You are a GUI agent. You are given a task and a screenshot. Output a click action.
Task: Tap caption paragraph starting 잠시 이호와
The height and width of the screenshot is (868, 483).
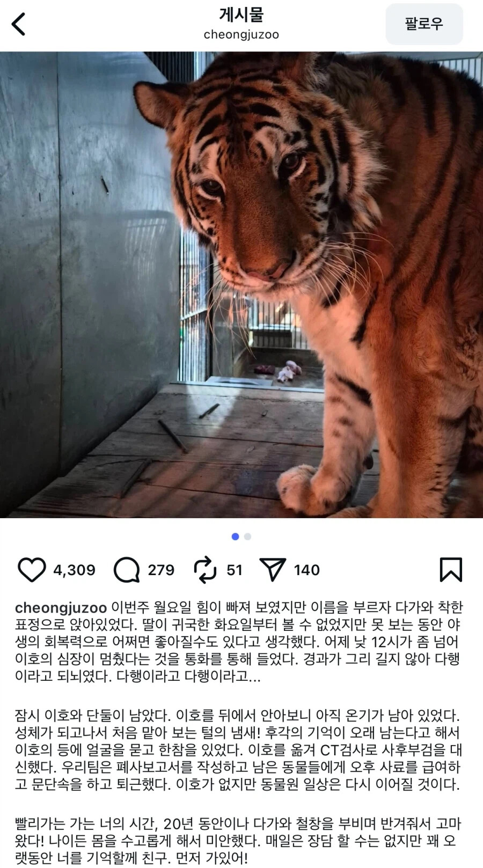239,750
